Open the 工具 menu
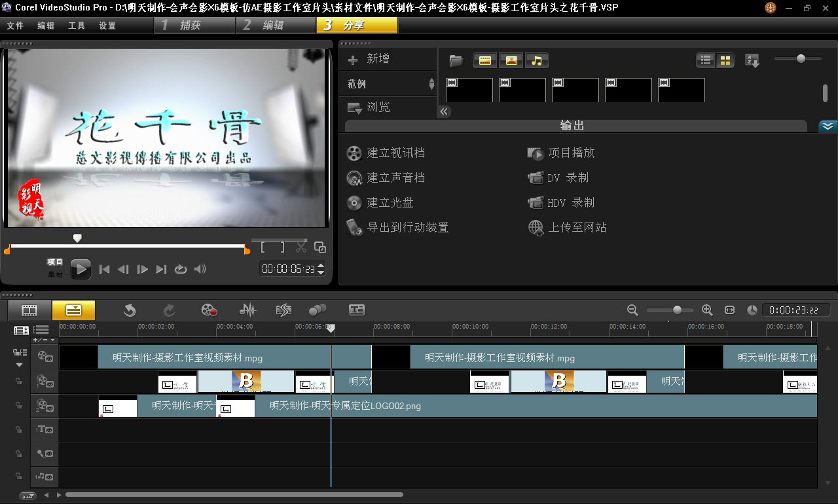Image resolution: width=838 pixels, height=504 pixels. click(x=77, y=26)
